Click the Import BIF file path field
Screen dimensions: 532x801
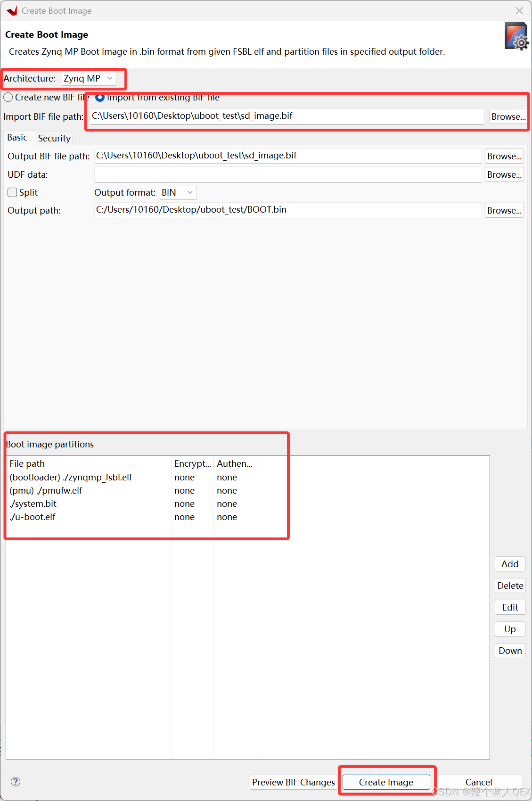click(x=287, y=116)
